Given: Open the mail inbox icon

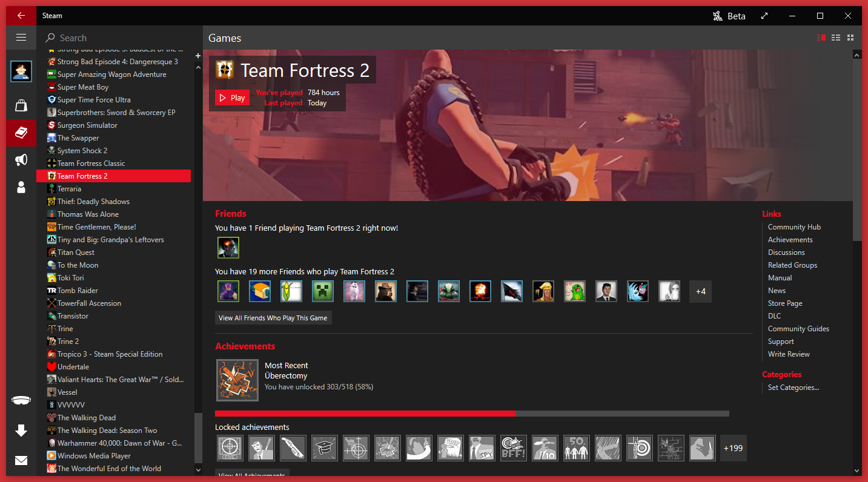Looking at the screenshot, I should point(21,461).
